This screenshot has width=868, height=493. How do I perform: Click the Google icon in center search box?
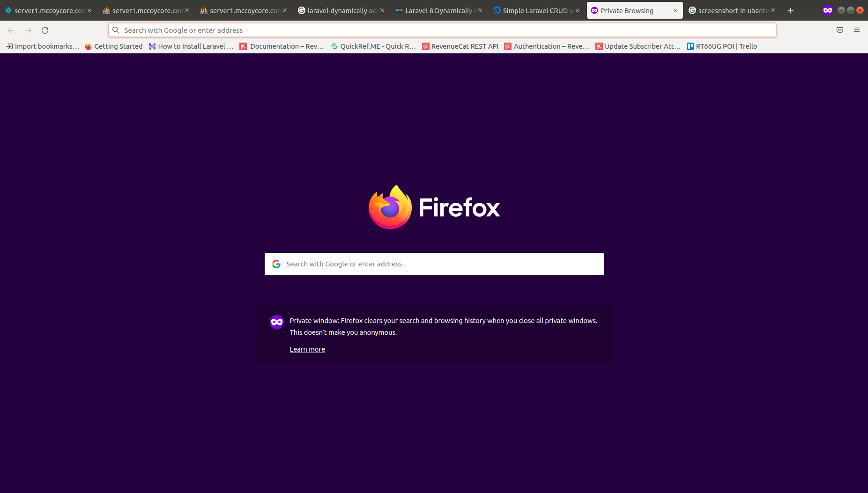tap(276, 264)
